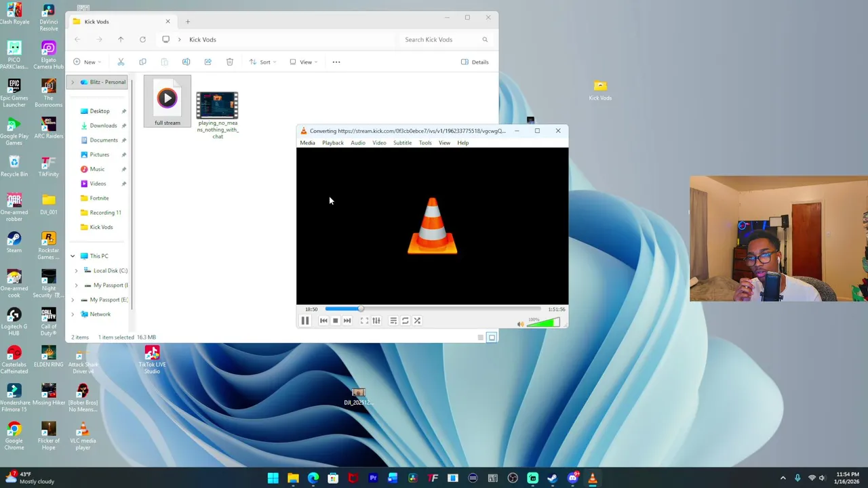Viewport: 868px width, 488px height.
Task: Adjust the VLC volume slider
Action: [544, 323]
